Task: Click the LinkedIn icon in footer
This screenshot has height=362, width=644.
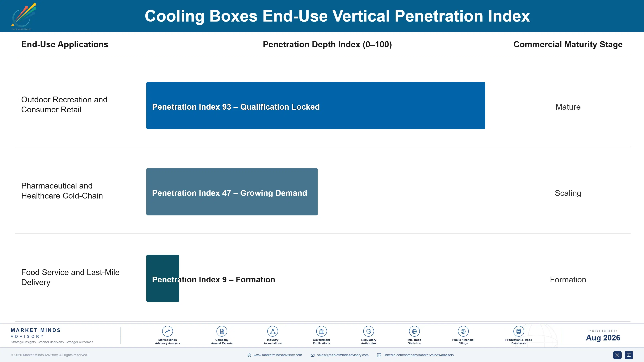Action: (379, 355)
